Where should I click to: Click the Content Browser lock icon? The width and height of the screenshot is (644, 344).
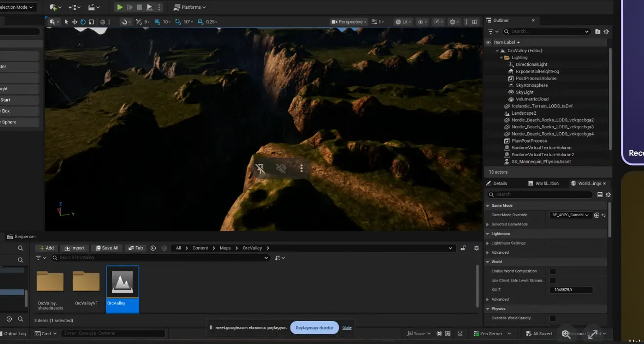(463, 248)
